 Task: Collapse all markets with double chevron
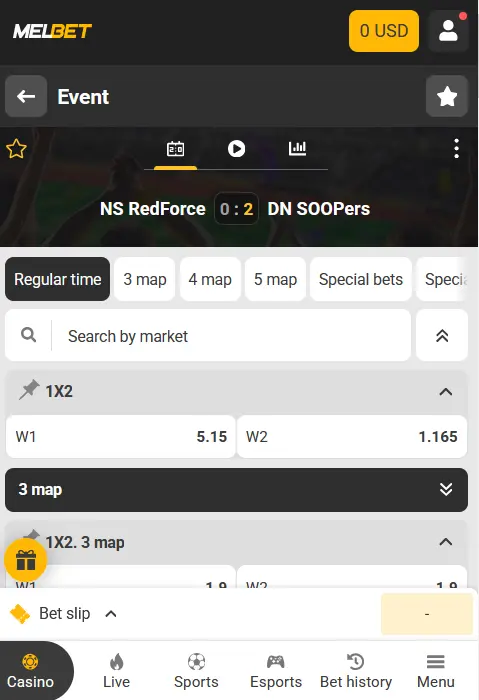pyautogui.click(x=442, y=336)
